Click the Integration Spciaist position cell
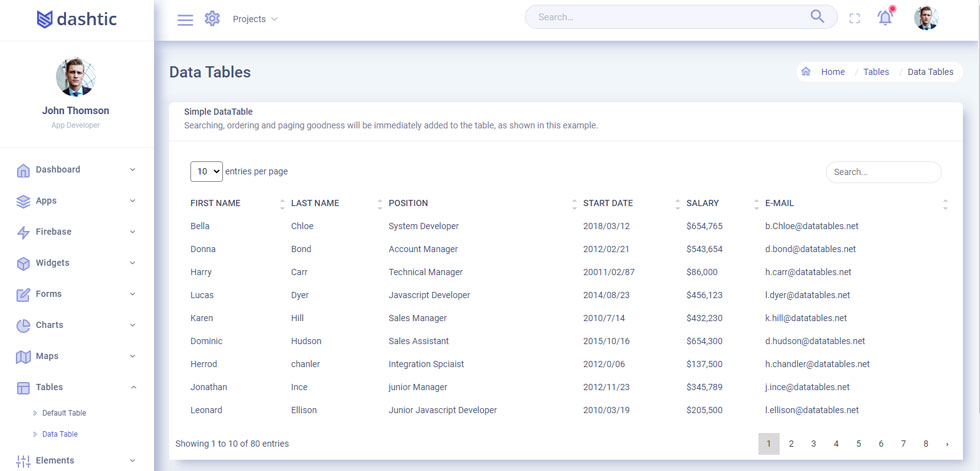Screen dimensions: 980x471 [426, 364]
